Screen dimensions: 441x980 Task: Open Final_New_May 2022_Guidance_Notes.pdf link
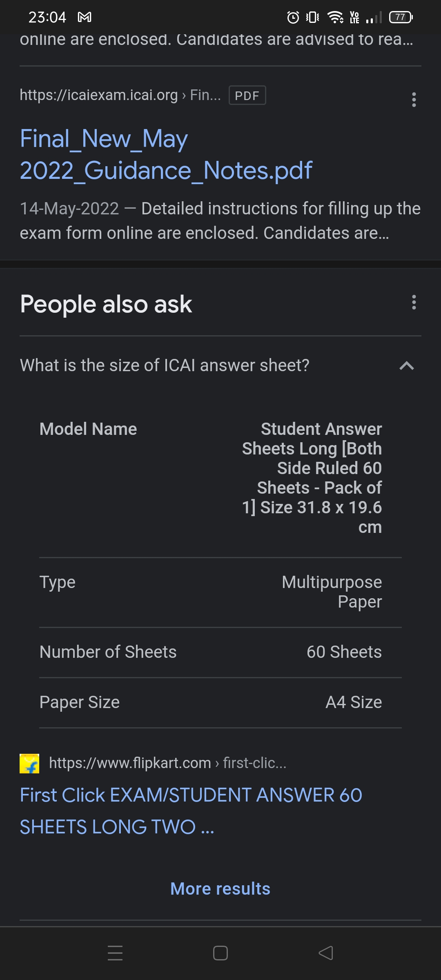click(166, 154)
